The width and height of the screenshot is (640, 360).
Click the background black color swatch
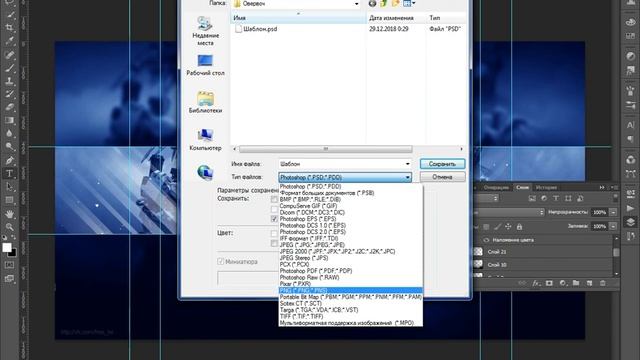pos(13,253)
